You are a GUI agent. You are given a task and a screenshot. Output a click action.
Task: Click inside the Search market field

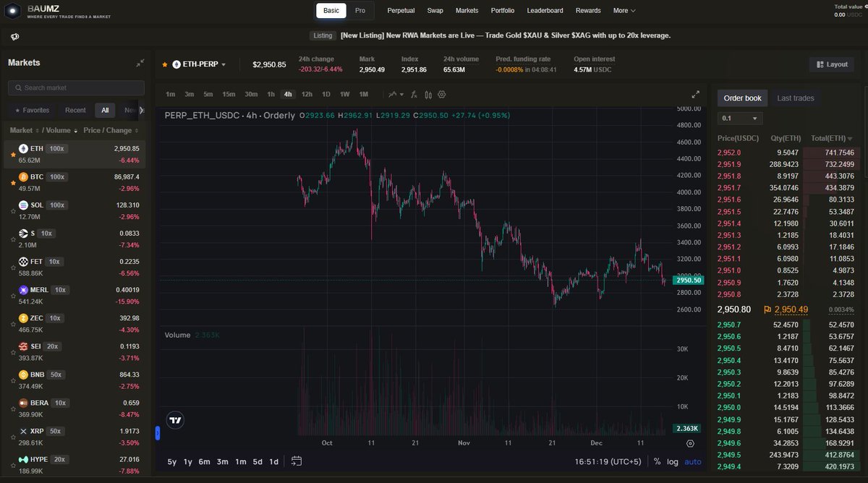coord(75,87)
